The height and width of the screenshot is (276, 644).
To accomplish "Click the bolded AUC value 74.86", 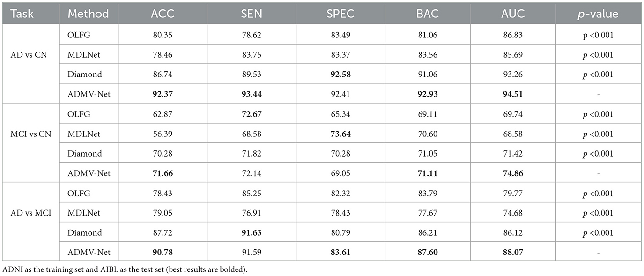I will coord(513,173).
